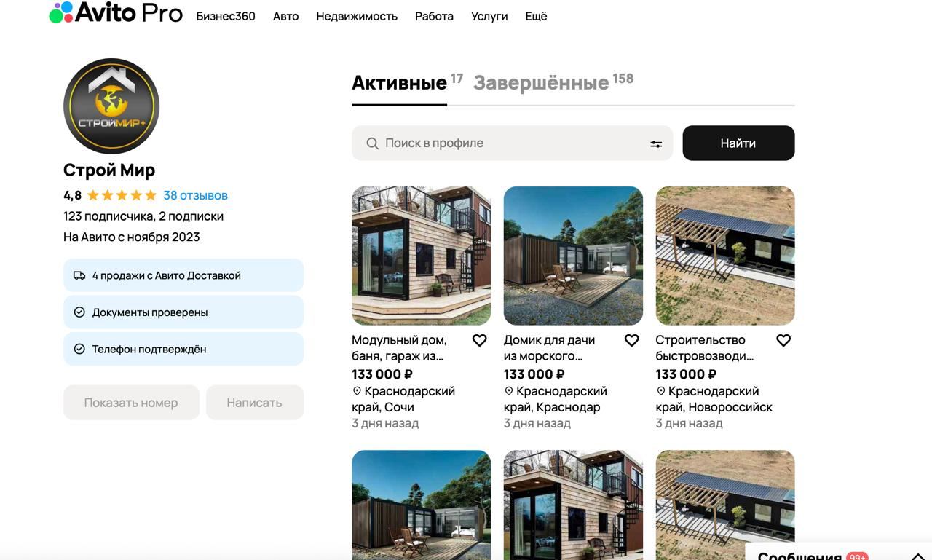Open the Недвижимость menu item
Viewport: 932px width, 560px height.
[357, 16]
